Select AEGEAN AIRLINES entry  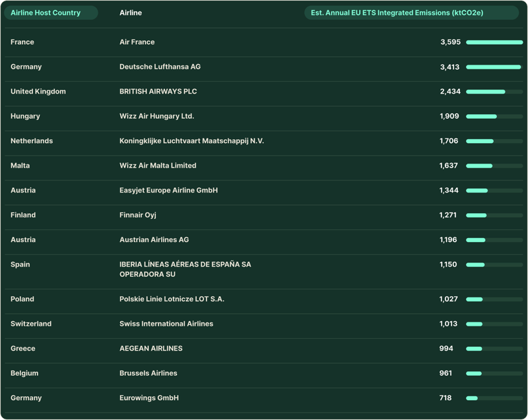click(x=151, y=348)
